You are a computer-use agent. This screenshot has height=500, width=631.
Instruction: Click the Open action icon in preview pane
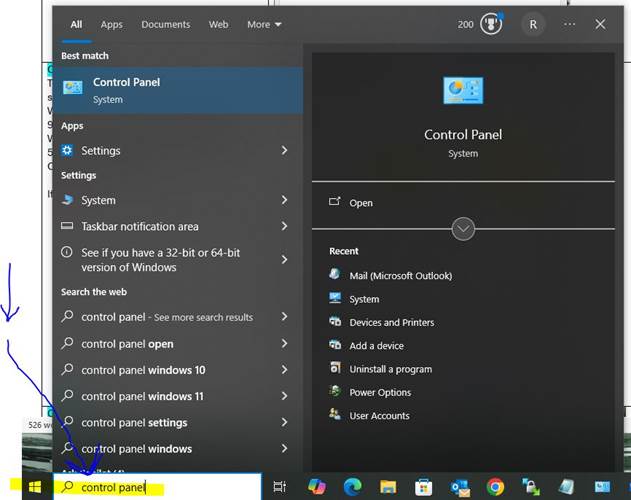pos(334,201)
